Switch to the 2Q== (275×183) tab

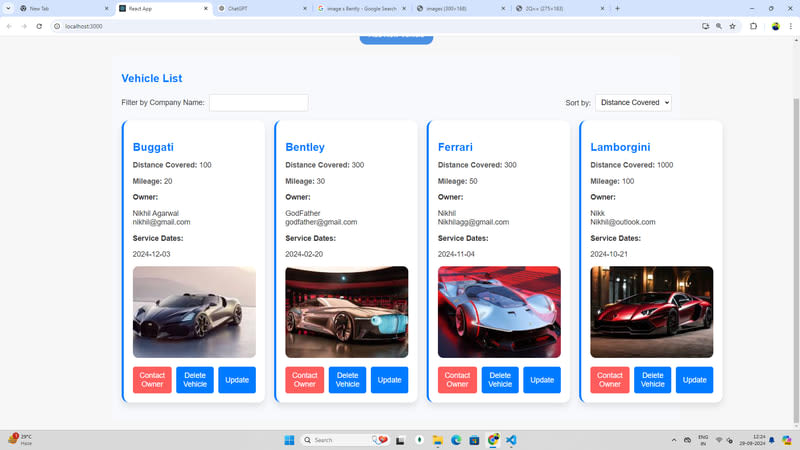pos(560,8)
